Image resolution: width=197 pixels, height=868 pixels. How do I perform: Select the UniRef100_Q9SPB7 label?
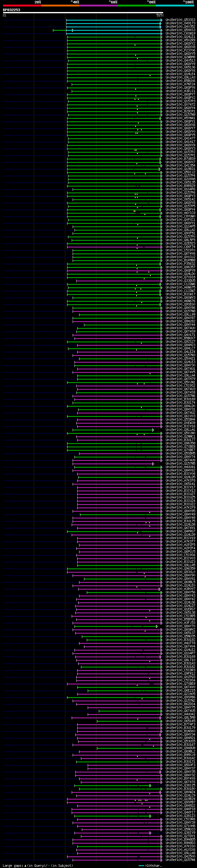(x=180, y=803)
